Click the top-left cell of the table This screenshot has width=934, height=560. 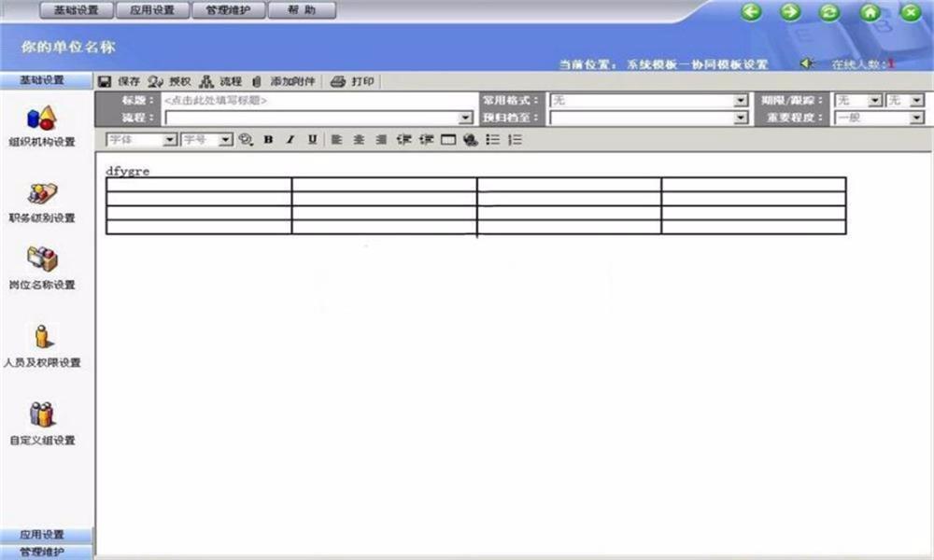(x=199, y=185)
